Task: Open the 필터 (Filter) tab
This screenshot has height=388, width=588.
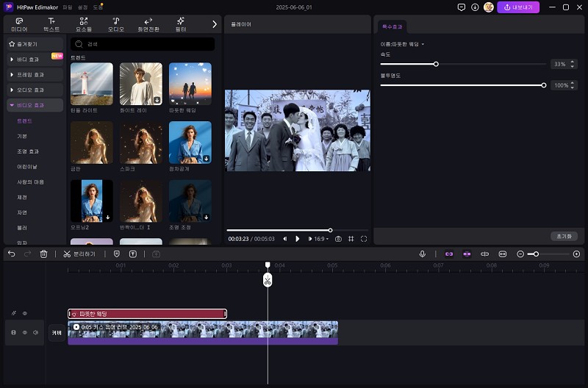Action: pos(181,24)
